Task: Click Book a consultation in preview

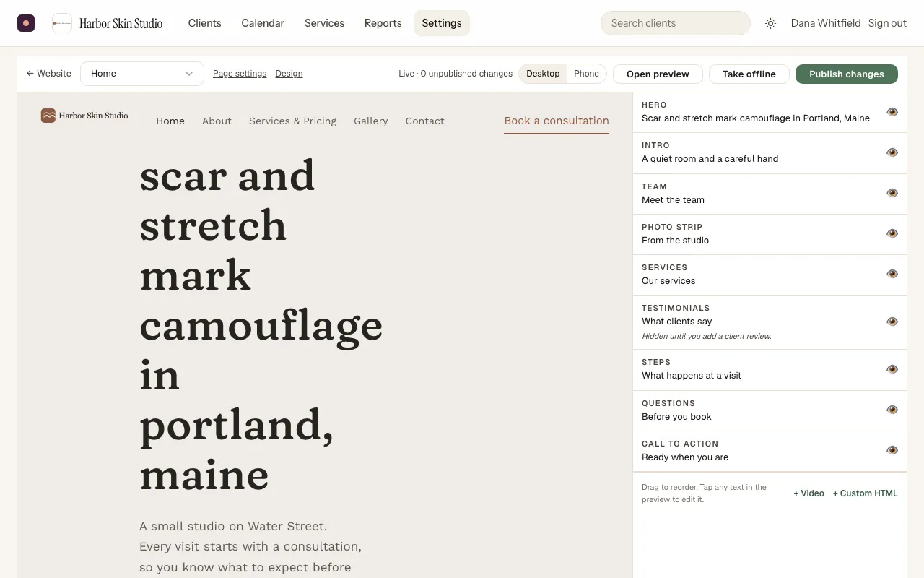Action: 557,121
